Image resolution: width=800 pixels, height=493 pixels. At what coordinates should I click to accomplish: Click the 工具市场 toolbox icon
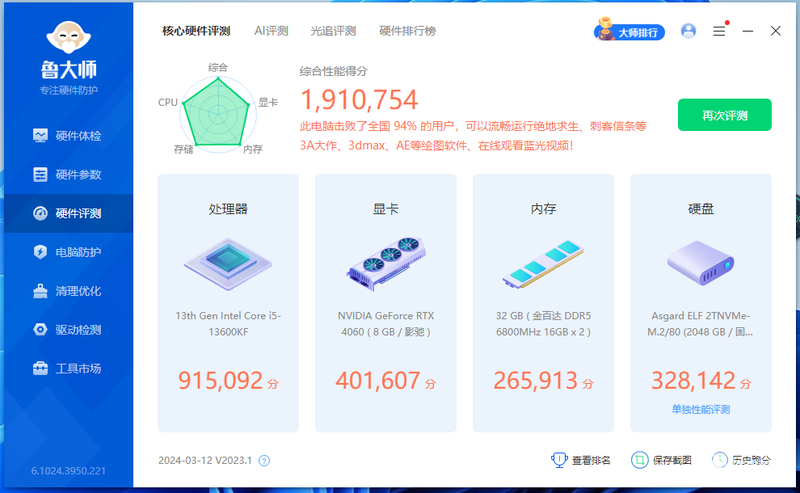pos(40,368)
